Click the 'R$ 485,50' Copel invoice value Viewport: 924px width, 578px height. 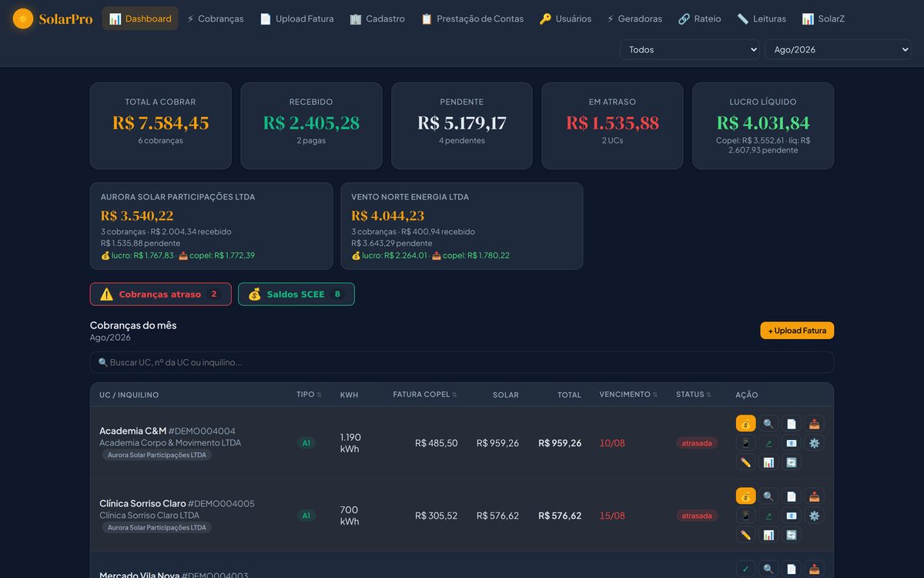[x=436, y=443]
